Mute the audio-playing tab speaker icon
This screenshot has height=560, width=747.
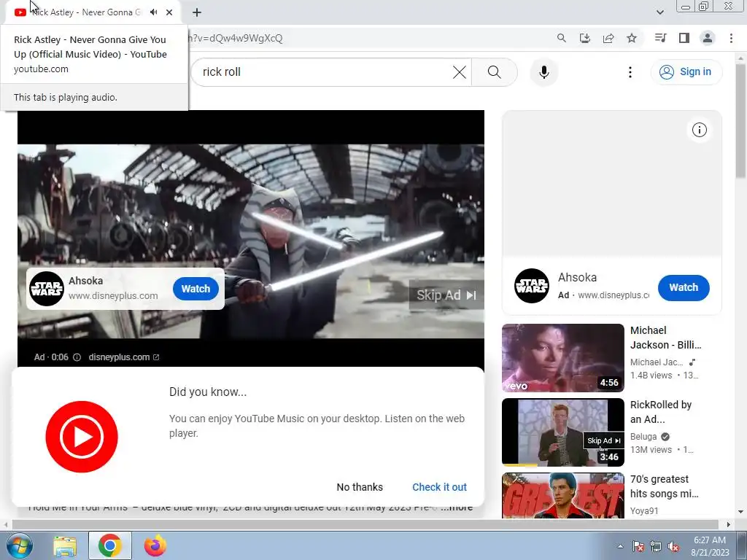click(153, 12)
